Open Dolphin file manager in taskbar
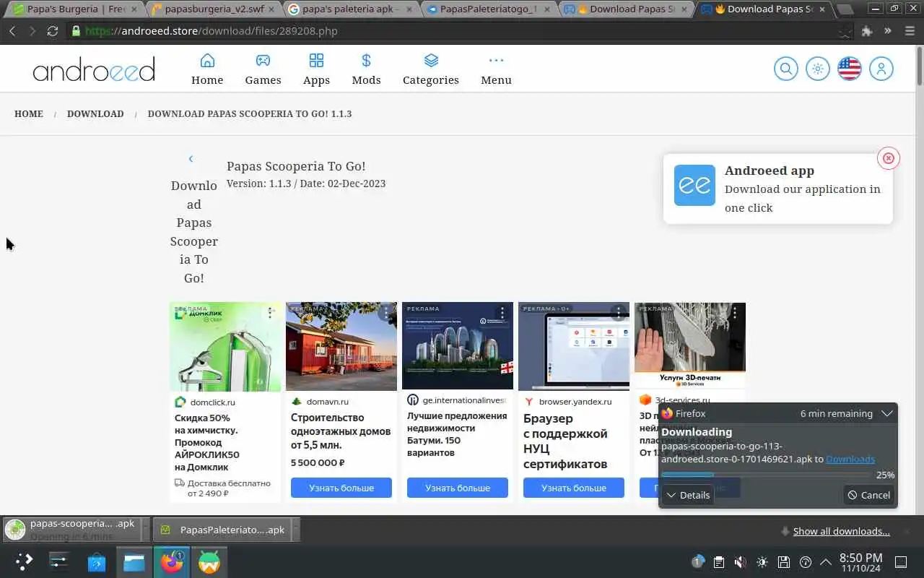Screen dimensions: 924x578 134,561
